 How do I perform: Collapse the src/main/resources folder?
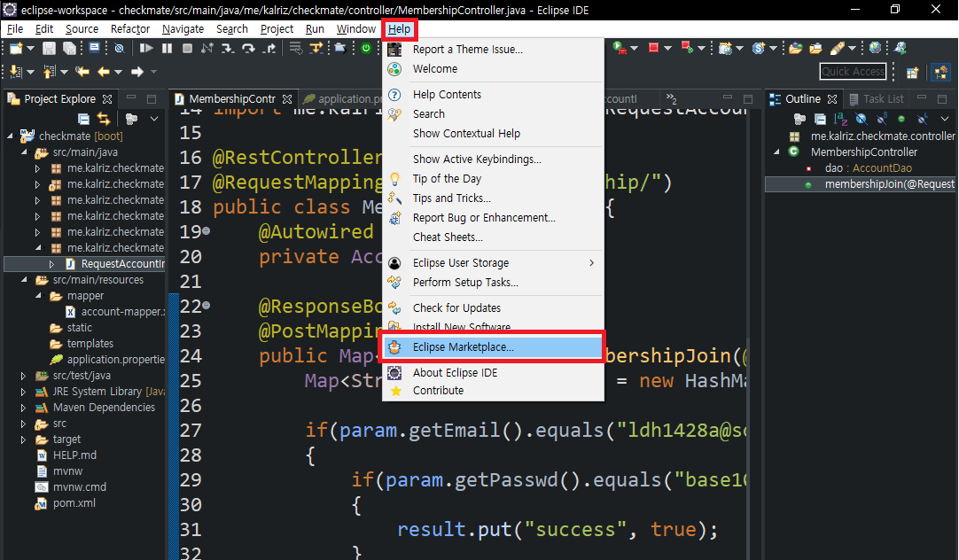click(x=24, y=279)
